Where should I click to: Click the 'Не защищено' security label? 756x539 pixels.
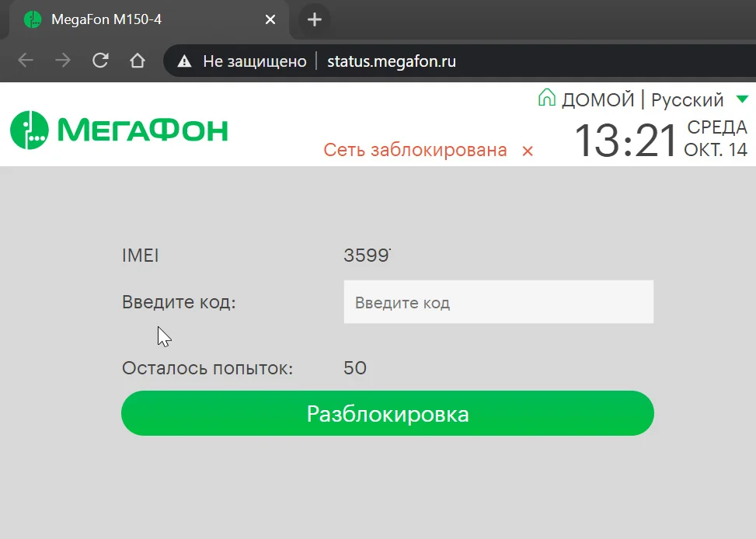click(x=255, y=61)
